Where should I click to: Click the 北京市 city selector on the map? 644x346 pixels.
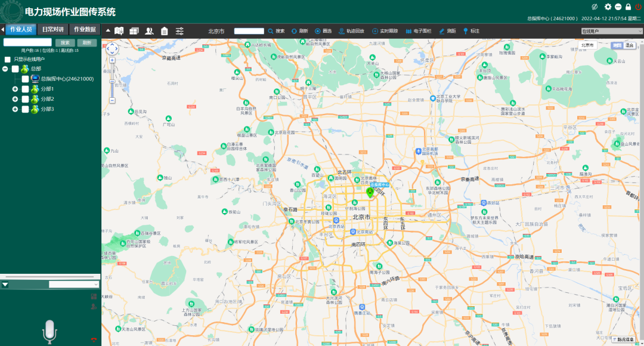click(587, 45)
